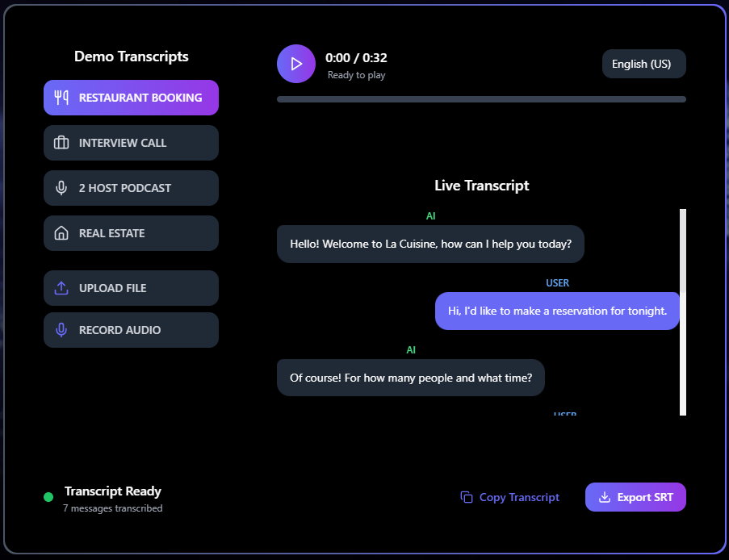Open the English (US) language dropdown
Image resolution: width=729 pixels, height=560 pixels.
point(643,64)
